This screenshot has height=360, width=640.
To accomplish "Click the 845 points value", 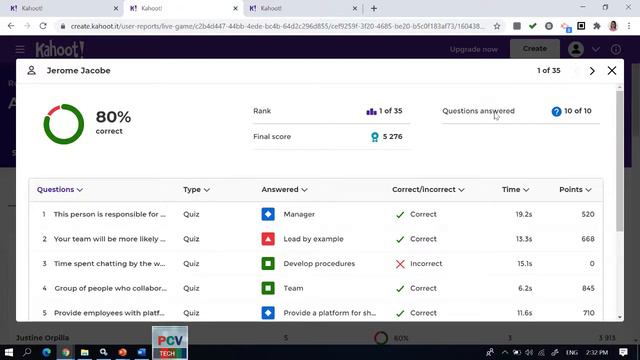I will [588, 288].
